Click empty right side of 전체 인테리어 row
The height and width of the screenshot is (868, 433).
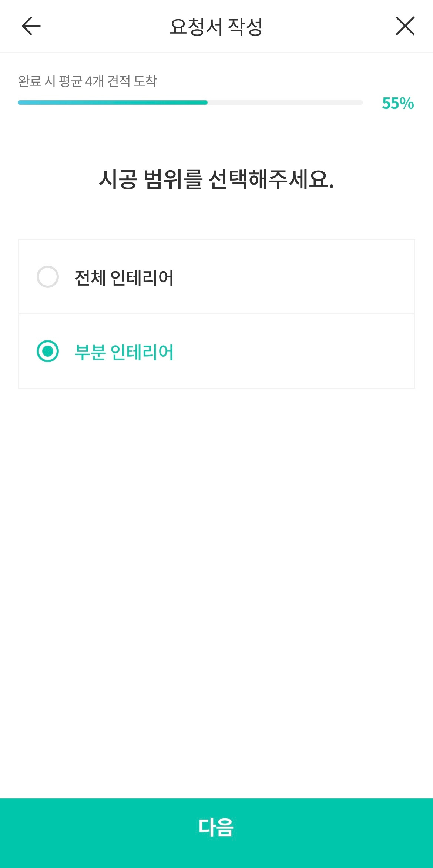pyautogui.click(x=315, y=277)
